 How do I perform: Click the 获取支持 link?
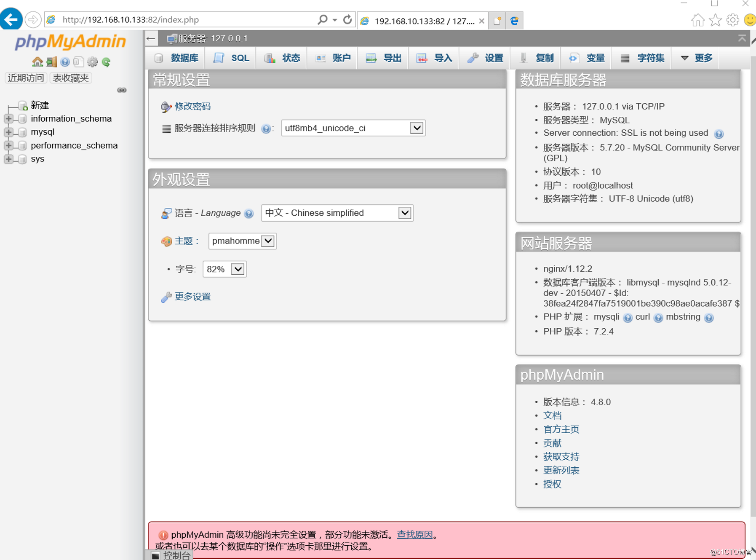[x=561, y=457]
